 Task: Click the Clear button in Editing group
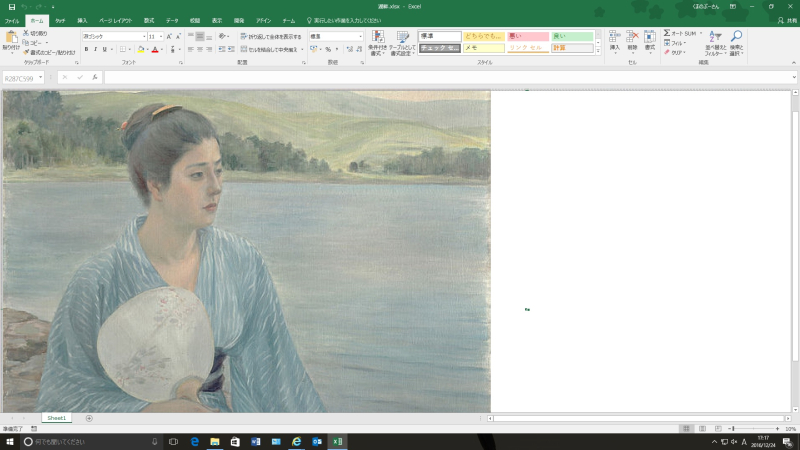pyautogui.click(x=674, y=52)
